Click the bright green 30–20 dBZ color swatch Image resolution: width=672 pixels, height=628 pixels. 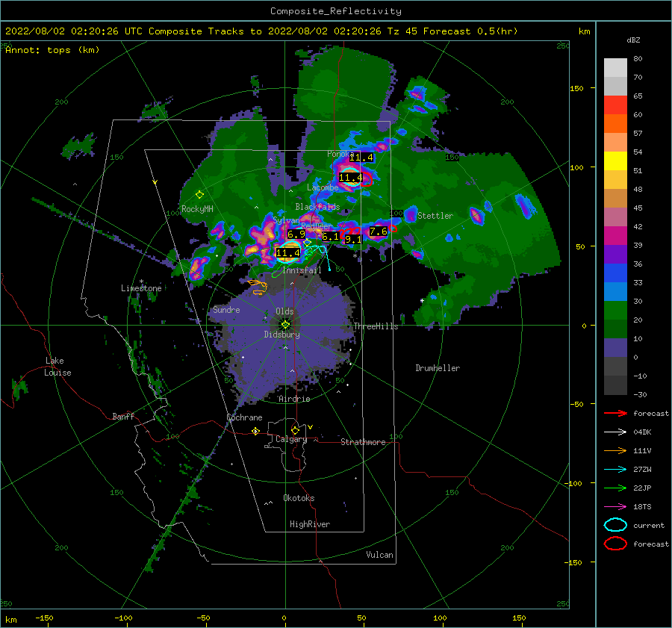pyautogui.click(x=615, y=311)
